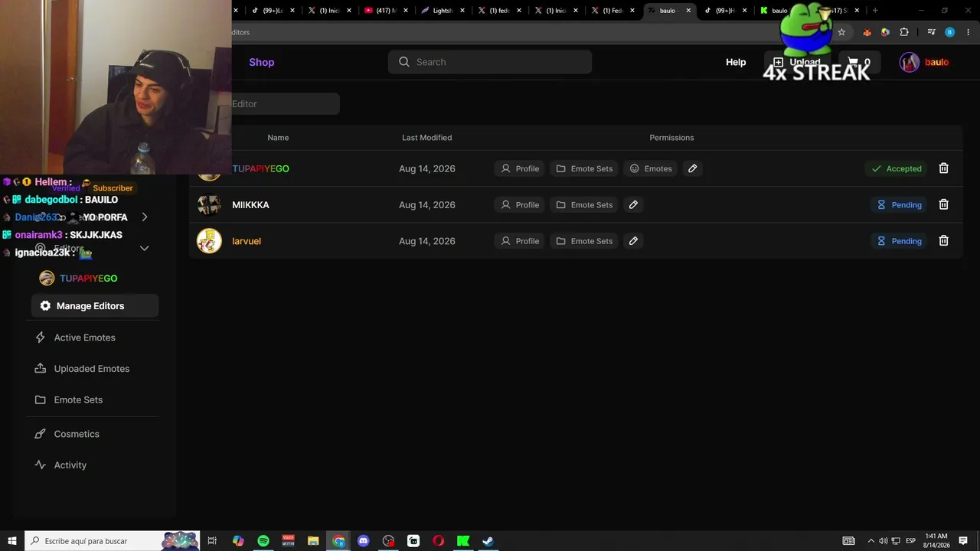980x551 pixels.
Task: Bookmark this page with the star icon
Action: [841, 32]
